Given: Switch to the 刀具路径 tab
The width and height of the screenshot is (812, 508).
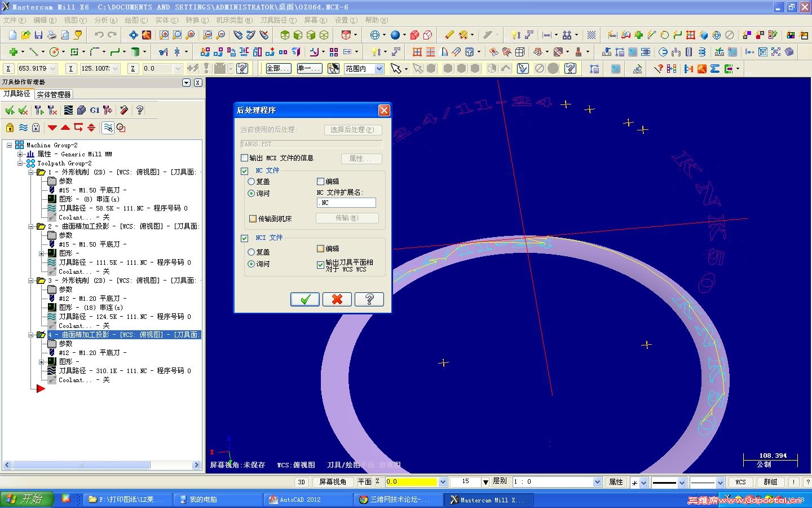Looking at the screenshot, I should click(16, 94).
